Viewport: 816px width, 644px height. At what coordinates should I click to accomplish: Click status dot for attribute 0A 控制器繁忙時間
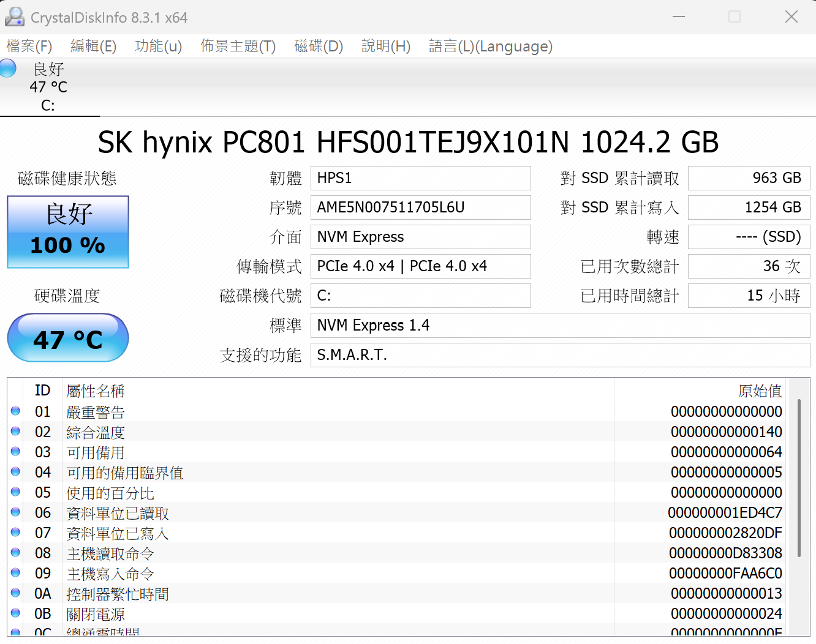(16, 593)
